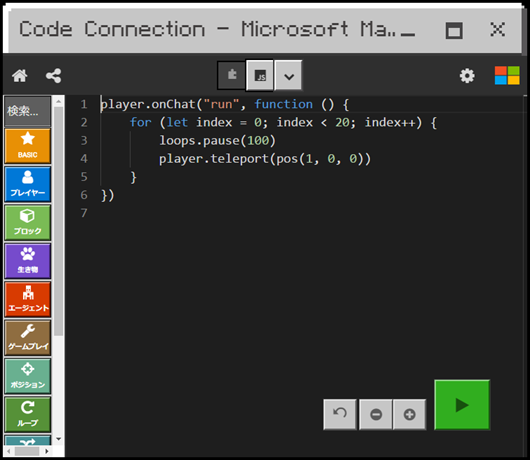Zoom in the code editor

click(409, 414)
